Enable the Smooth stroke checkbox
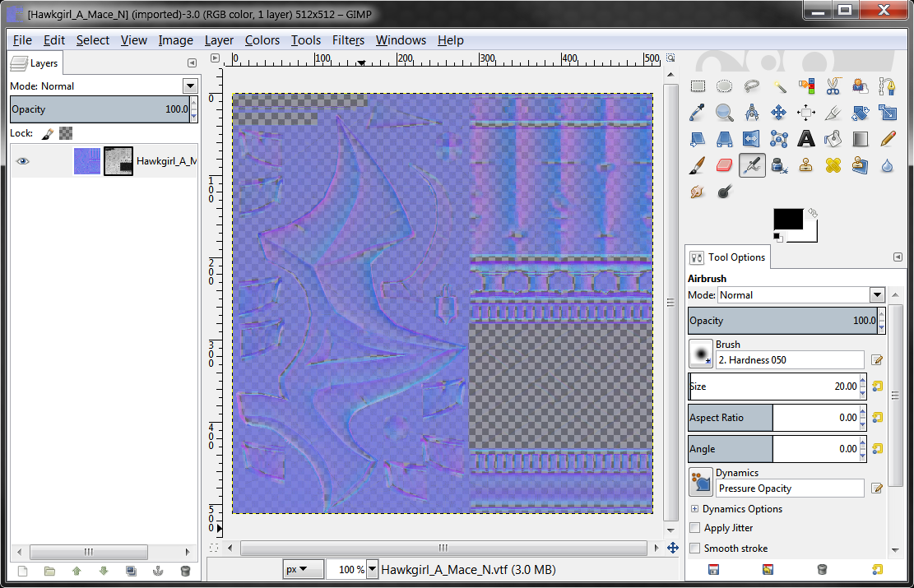Image resolution: width=914 pixels, height=588 pixels. (695, 549)
